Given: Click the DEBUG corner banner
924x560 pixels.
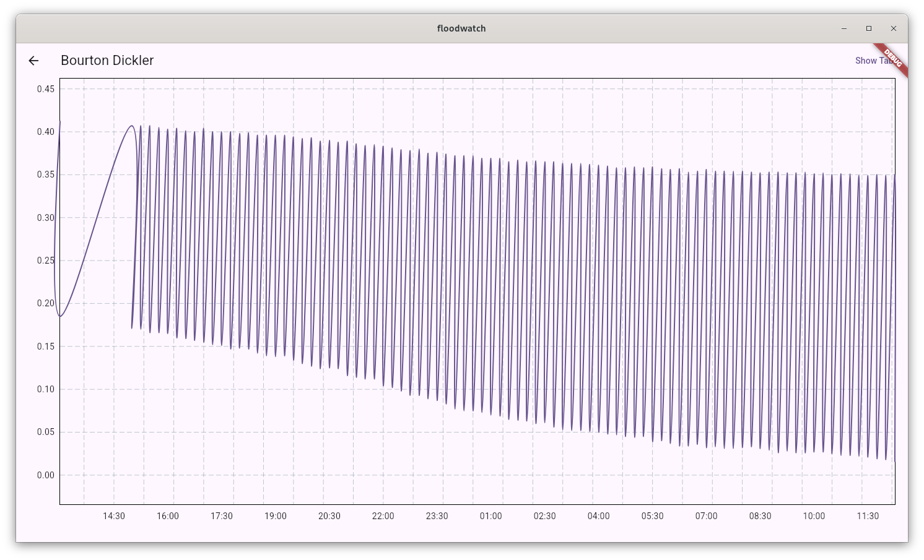Looking at the screenshot, I should coord(894,60).
